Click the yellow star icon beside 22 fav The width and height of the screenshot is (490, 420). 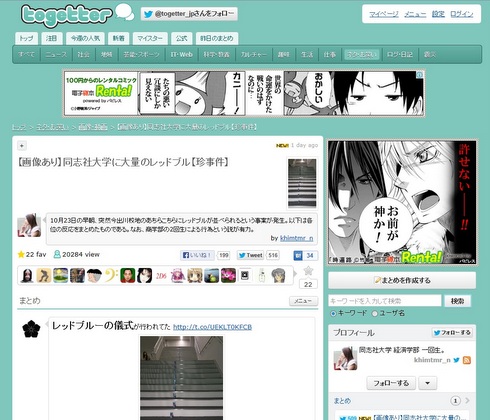pos(21,255)
